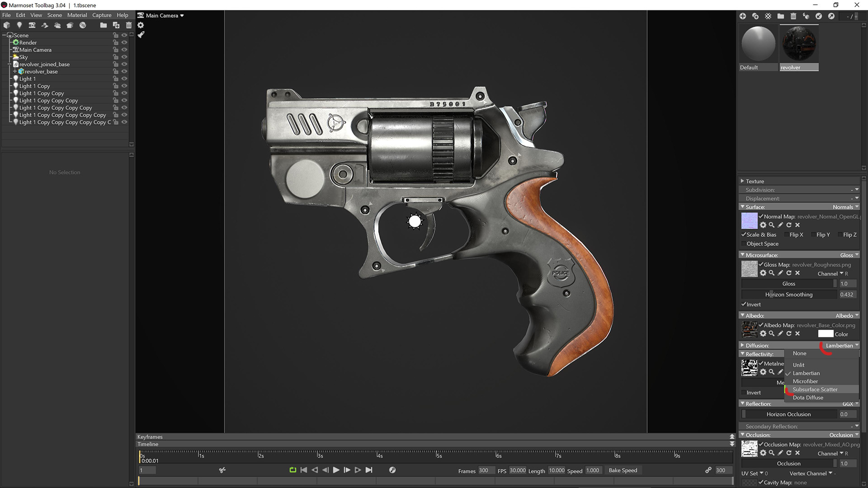Create a material group folder
This screenshot has height=488, width=868.
point(781,16)
